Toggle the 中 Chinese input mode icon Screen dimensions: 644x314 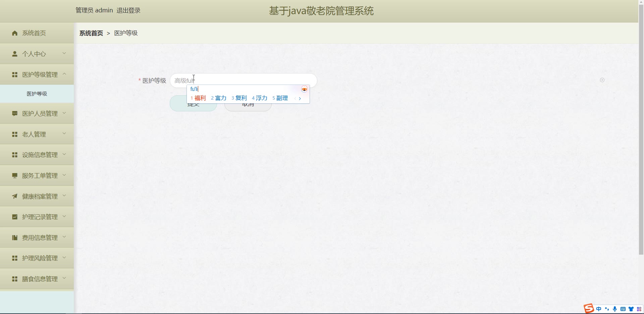[x=599, y=309]
